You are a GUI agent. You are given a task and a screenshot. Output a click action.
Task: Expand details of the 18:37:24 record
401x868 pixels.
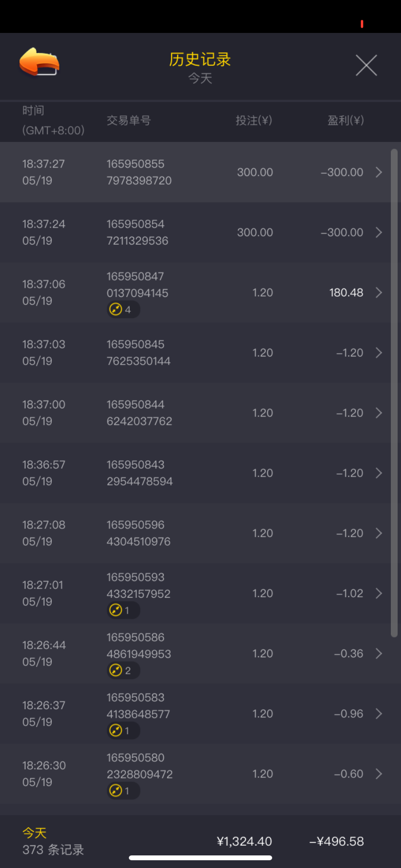(379, 232)
